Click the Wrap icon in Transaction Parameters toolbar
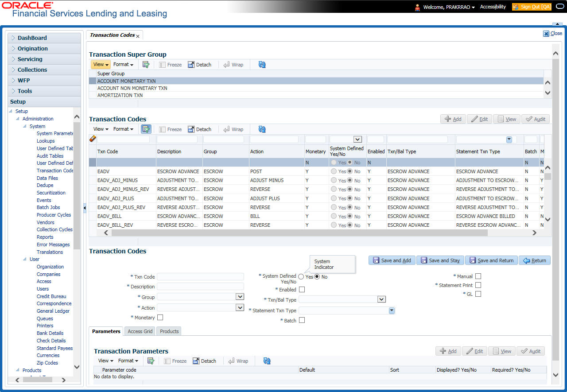The height and width of the screenshot is (392, 567). coord(238,361)
